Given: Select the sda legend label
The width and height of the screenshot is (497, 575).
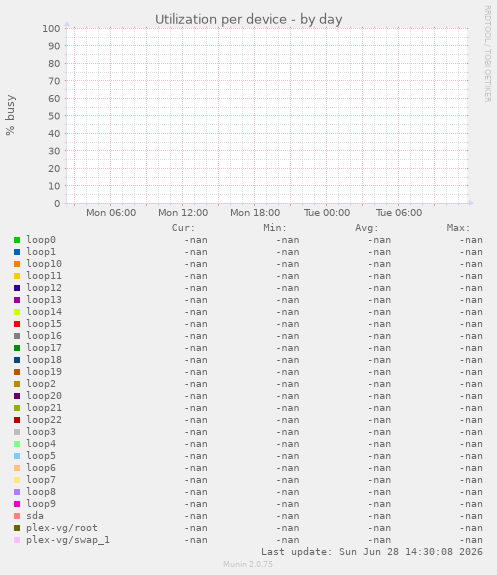Looking at the screenshot, I should point(35,516).
